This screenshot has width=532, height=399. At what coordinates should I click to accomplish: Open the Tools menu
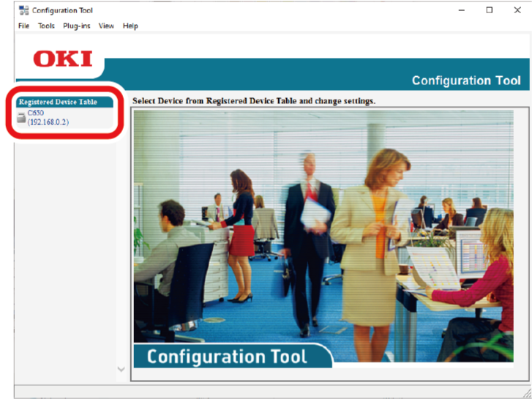pyautogui.click(x=46, y=26)
